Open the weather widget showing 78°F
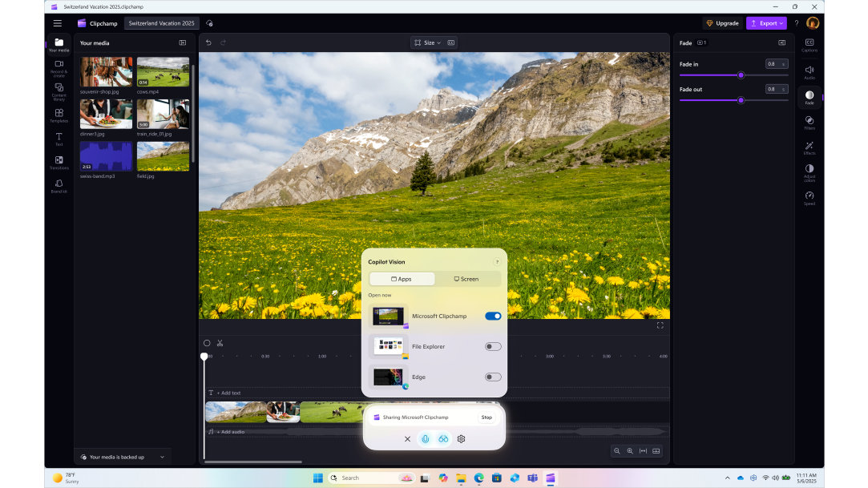 (67, 478)
